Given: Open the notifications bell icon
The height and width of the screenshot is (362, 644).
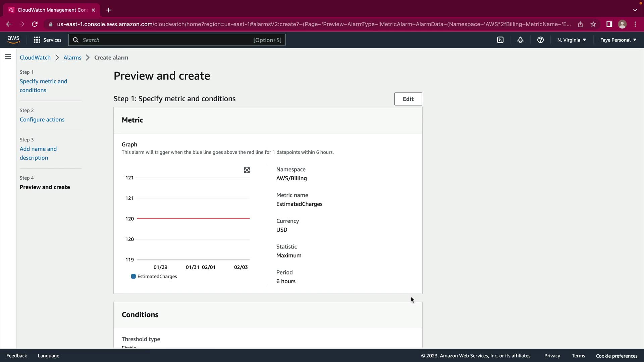Looking at the screenshot, I should point(520,40).
